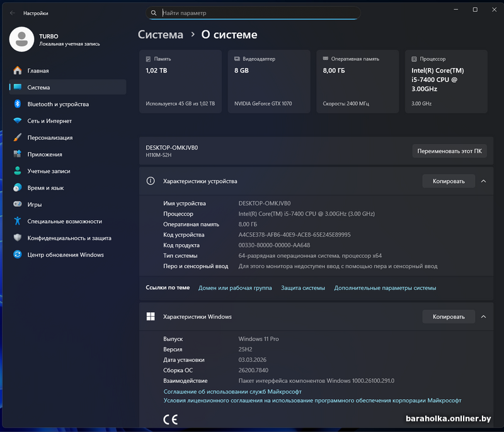Go to Специальные возможности menu item
Image resolution: width=504 pixels, height=432 pixels.
(x=64, y=221)
